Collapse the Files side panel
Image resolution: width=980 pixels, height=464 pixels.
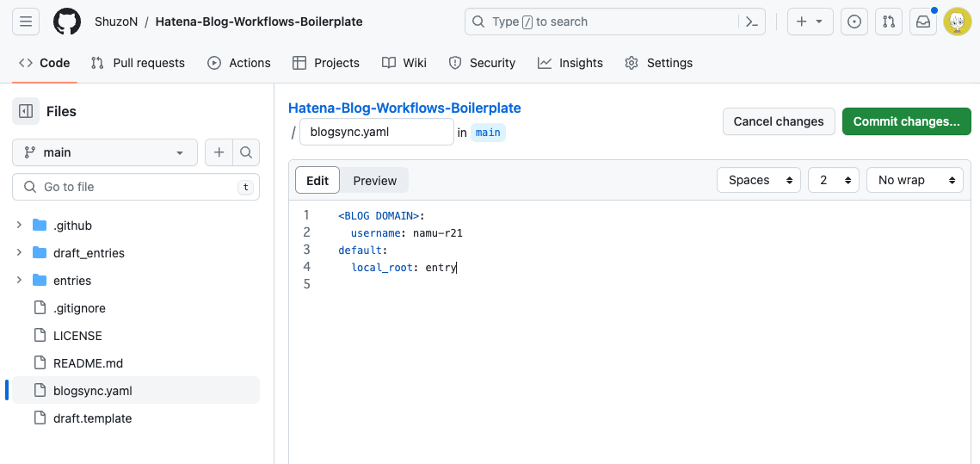click(x=26, y=111)
